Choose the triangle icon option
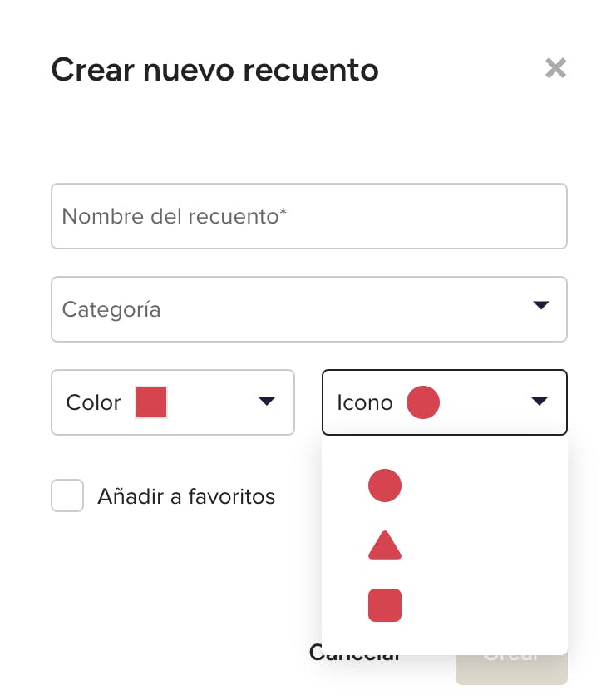616x700 pixels. pyautogui.click(x=385, y=545)
